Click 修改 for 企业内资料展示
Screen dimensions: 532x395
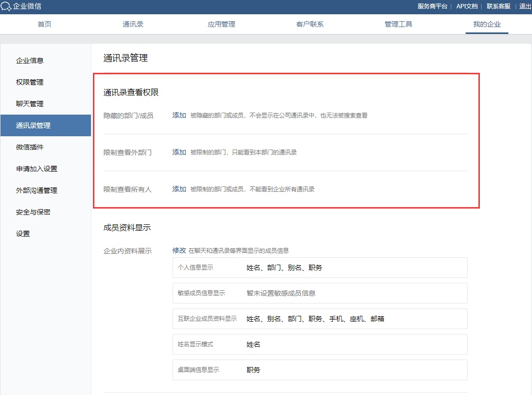click(179, 250)
